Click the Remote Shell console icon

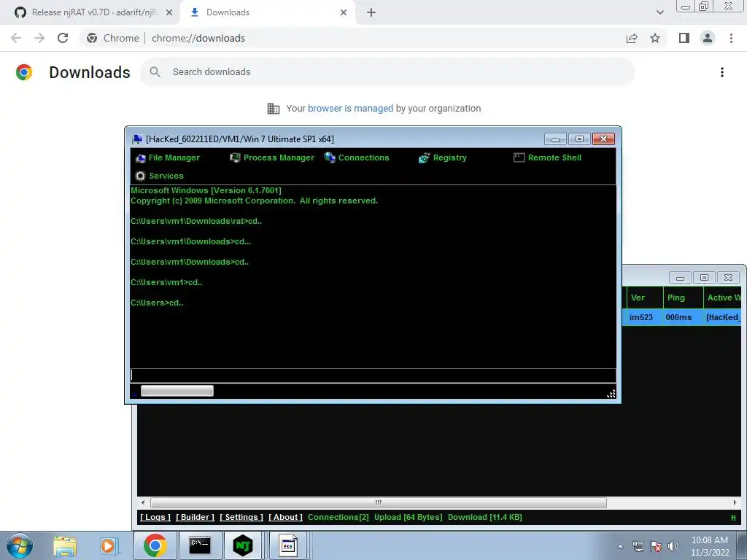(519, 157)
